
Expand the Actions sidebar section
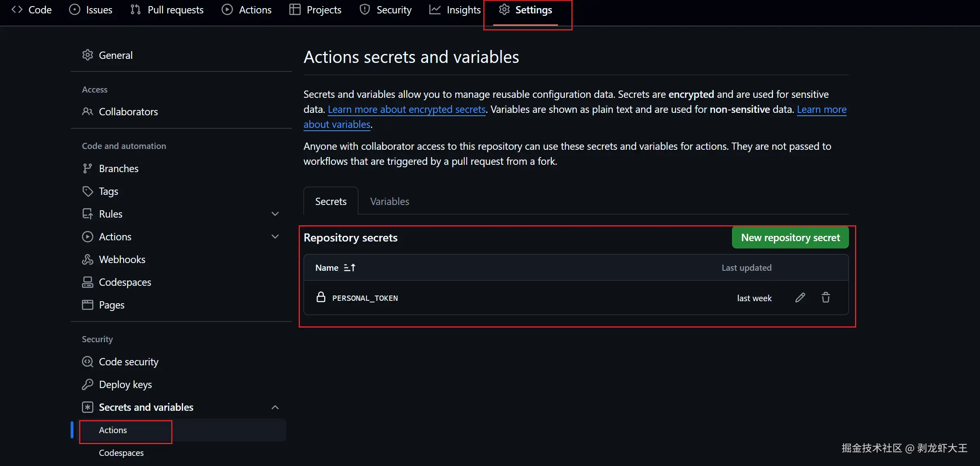click(275, 236)
